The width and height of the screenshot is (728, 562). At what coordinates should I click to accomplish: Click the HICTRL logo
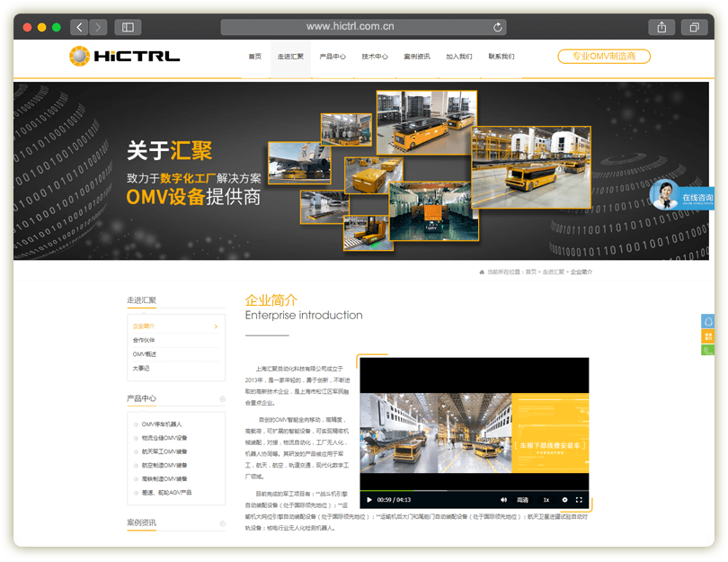tap(124, 57)
